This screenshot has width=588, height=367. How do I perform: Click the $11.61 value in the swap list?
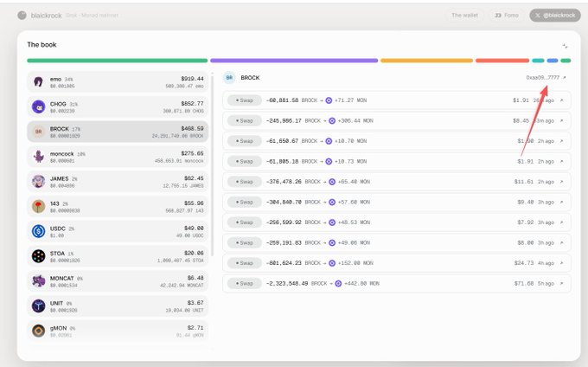(x=524, y=182)
